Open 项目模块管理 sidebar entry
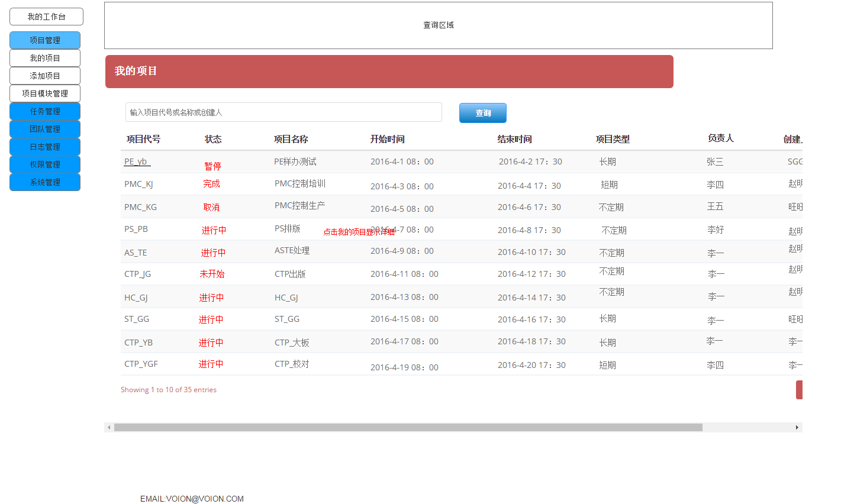 click(x=45, y=93)
